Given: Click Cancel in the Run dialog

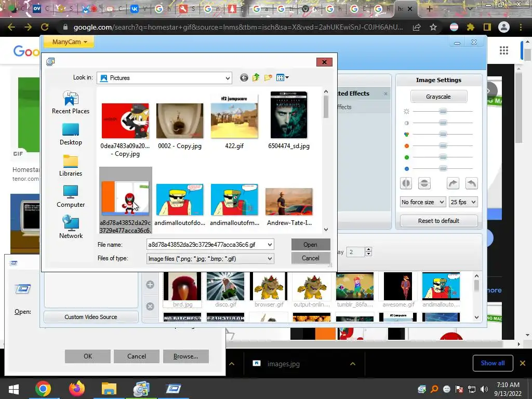Looking at the screenshot, I should coord(137,356).
